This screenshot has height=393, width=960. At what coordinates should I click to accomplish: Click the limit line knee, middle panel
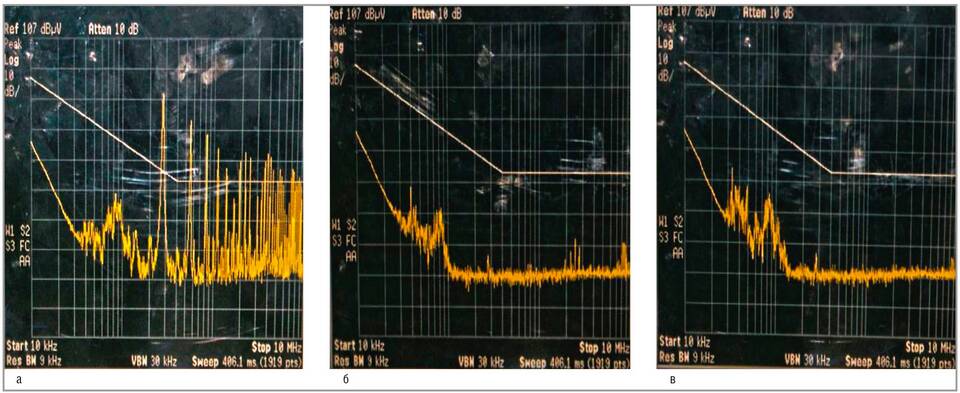[502, 173]
